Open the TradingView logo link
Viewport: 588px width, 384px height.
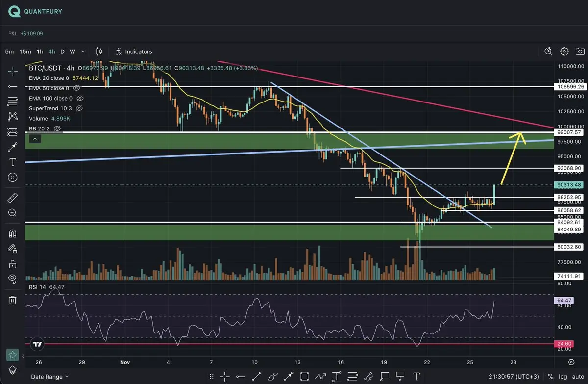(37, 344)
